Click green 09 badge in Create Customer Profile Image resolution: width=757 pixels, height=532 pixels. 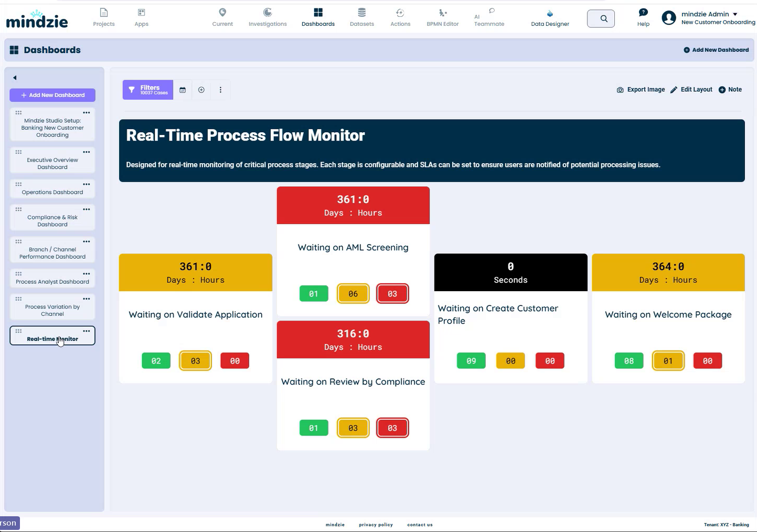point(471,361)
